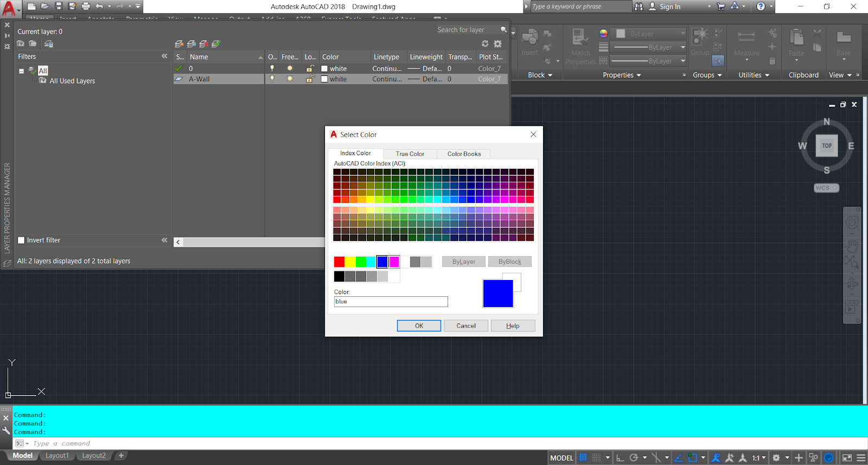Click the Delete Layer icon
The image size is (868, 465).
point(204,44)
